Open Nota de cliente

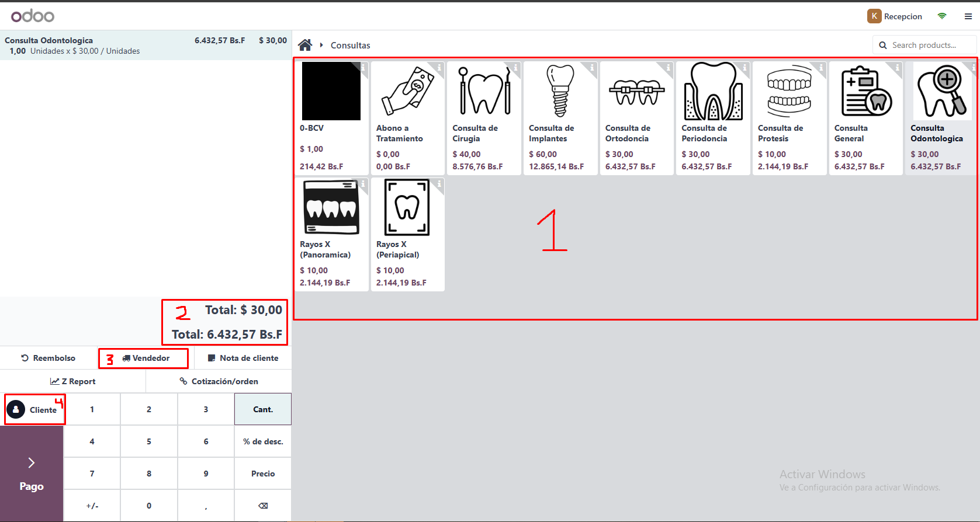click(x=243, y=358)
